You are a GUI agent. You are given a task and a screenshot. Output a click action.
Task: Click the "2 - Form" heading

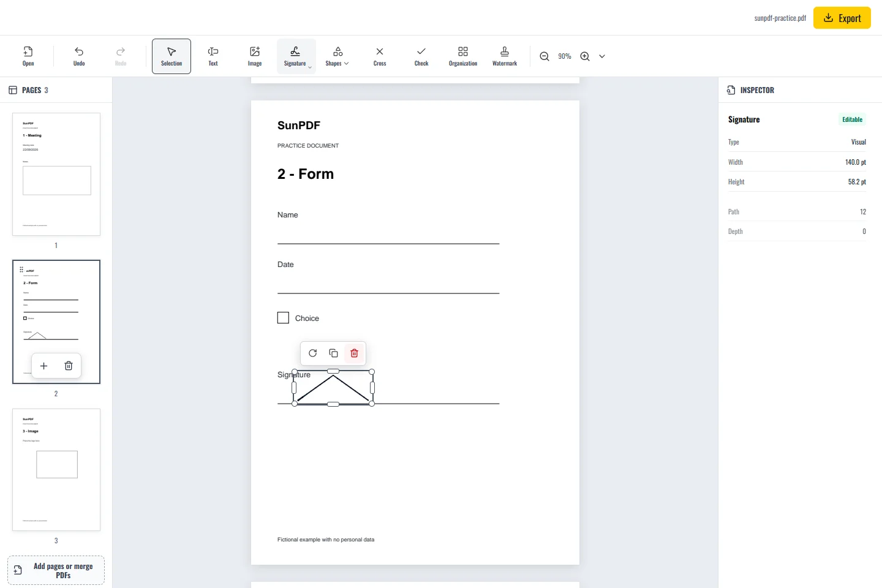306,174
